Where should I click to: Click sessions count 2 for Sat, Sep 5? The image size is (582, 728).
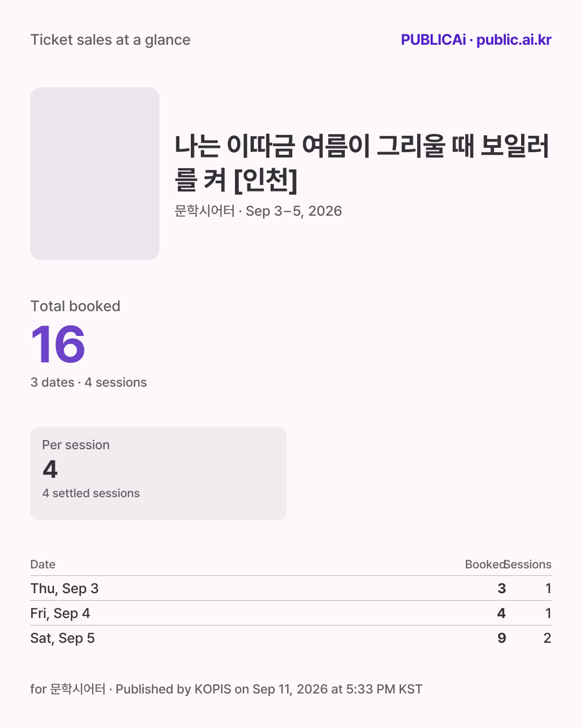(x=548, y=638)
